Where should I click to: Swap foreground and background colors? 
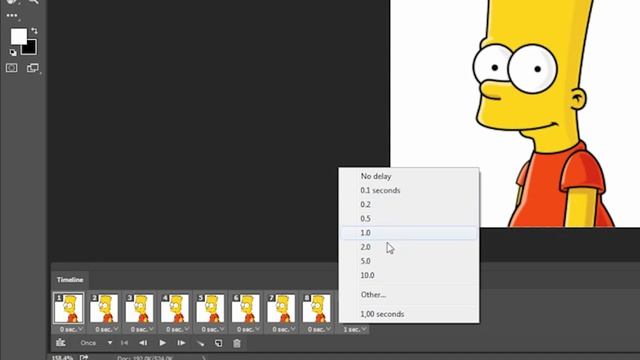coord(34,31)
